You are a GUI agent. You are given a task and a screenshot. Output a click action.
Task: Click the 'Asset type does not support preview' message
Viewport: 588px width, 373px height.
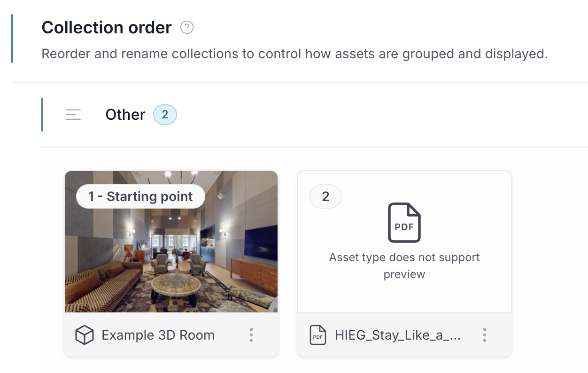(404, 266)
